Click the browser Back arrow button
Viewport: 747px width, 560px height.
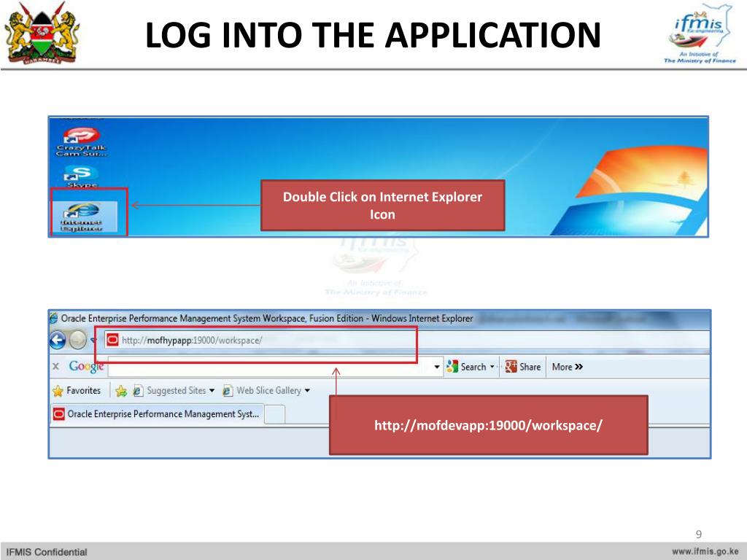coord(58,340)
